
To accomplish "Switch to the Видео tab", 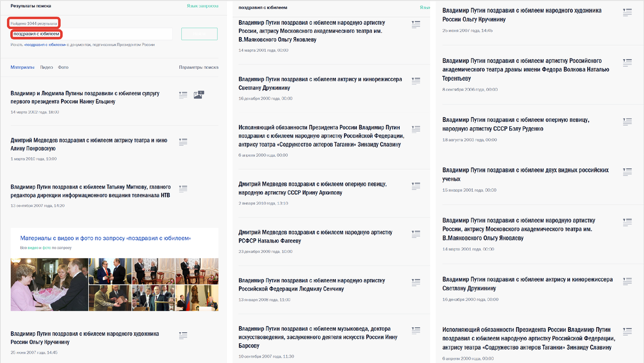I will (47, 67).
